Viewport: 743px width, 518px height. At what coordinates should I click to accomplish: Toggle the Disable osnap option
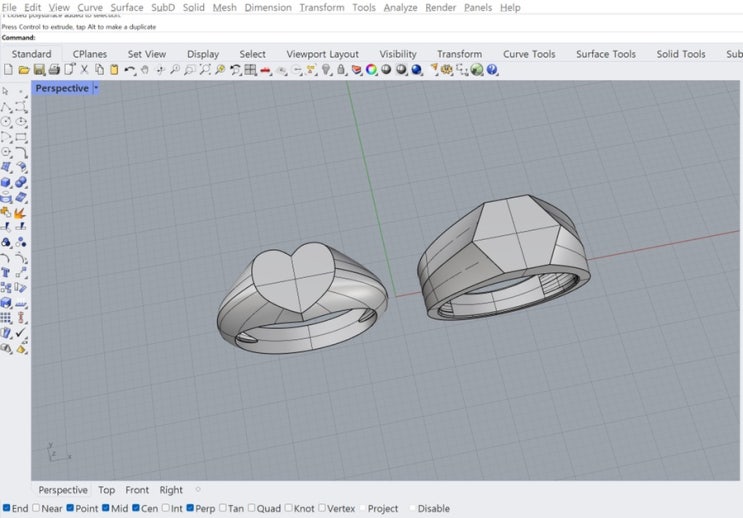pos(412,508)
